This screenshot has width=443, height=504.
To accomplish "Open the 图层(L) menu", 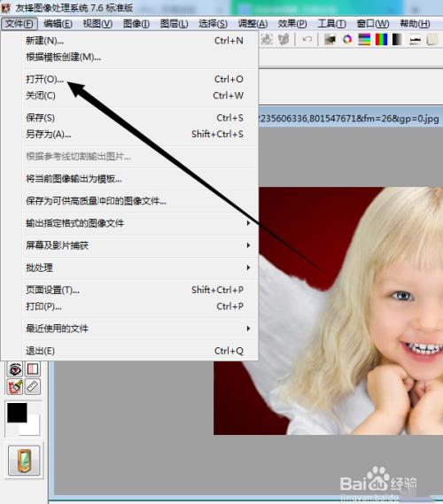I will (x=175, y=24).
